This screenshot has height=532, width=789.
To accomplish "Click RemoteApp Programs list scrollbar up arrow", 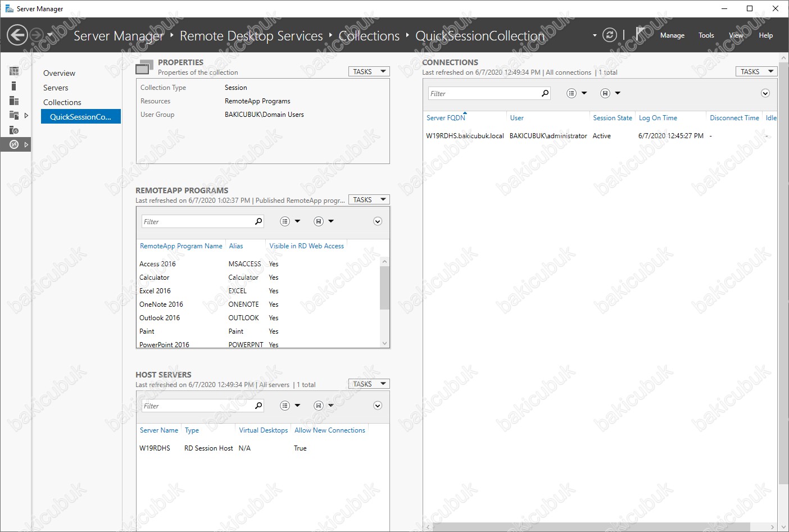I will [385, 261].
